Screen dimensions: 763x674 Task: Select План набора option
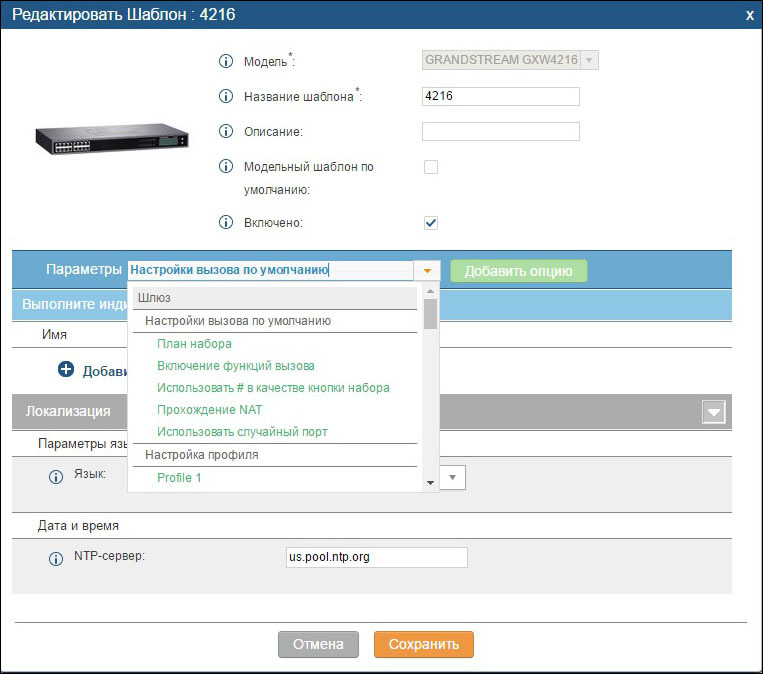(x=194, y=344)
